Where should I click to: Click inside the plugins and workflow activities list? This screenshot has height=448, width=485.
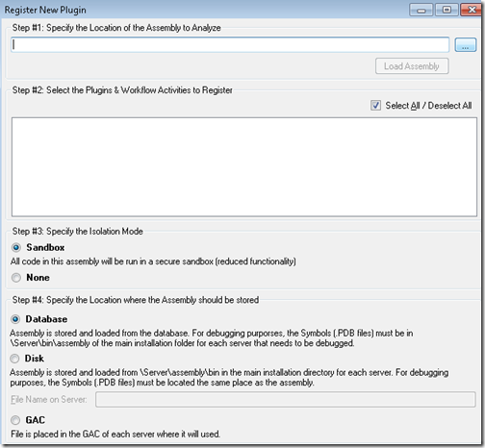[244, 166]
